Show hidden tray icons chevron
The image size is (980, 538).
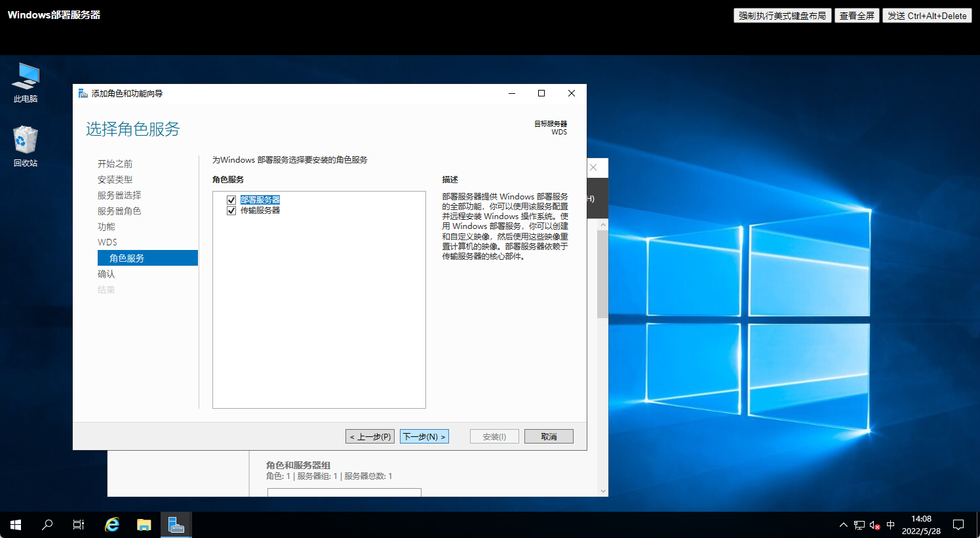tap(843, 525)
